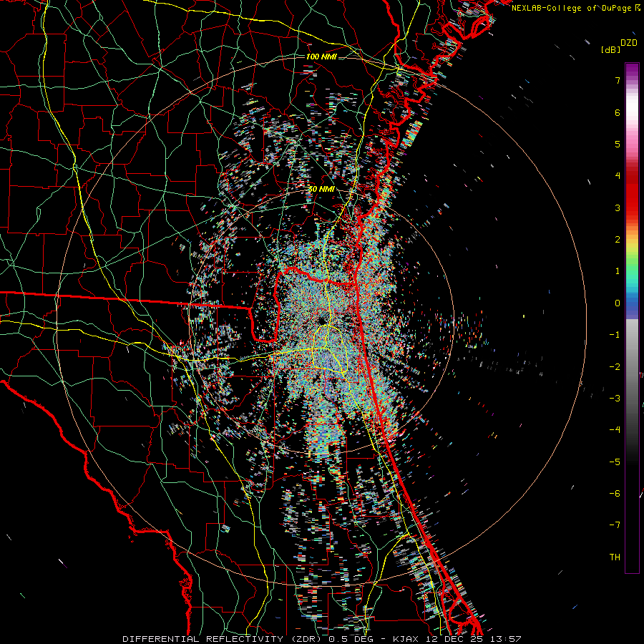The width and height of the screenshot is (644, 644).
Task: Click the 4 tick label on scale
Action: 618,176
